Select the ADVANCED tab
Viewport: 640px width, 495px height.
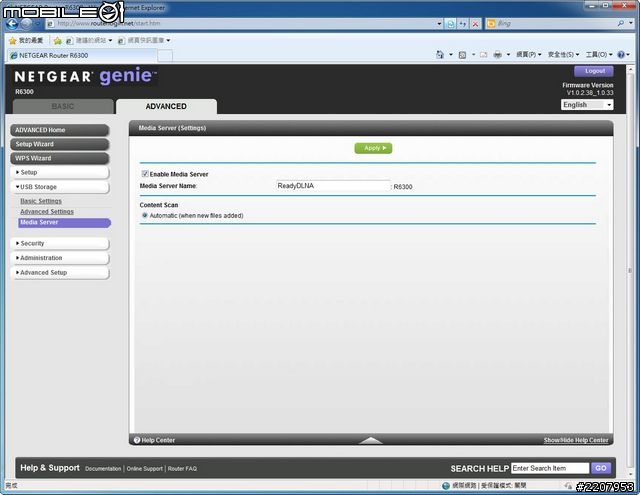coord(166,107)
